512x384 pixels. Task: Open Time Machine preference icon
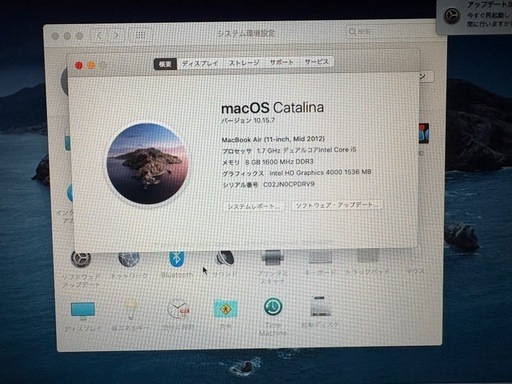(273, 307)
